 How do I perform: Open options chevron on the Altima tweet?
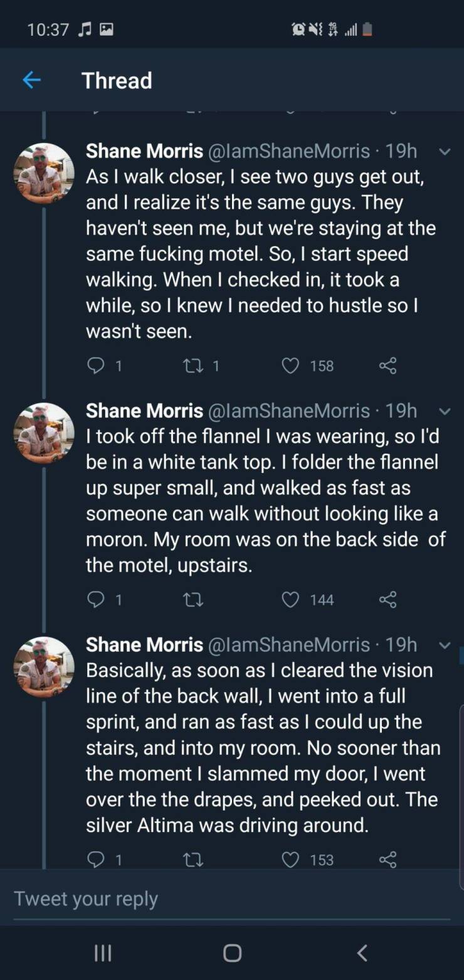coord(445,646)
